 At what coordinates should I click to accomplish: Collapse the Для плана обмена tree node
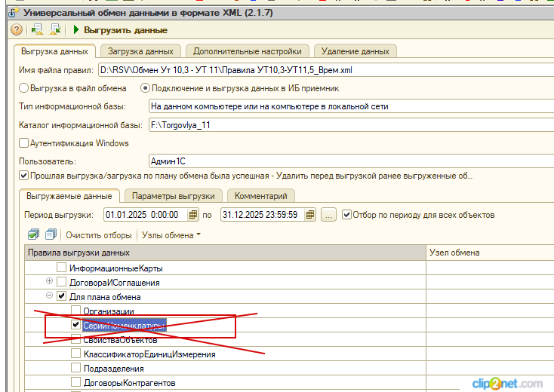click(50, 296)
